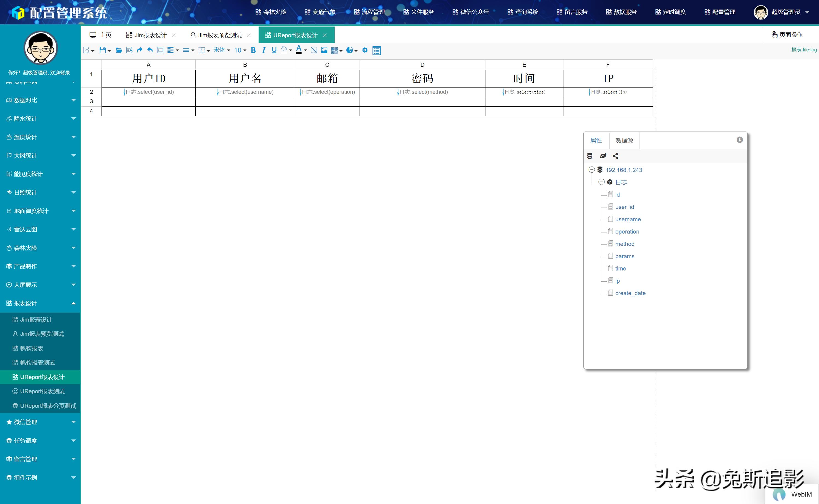
Task: Insert a pie chart element
Action: pyautogui.click(x=349, y=50)
